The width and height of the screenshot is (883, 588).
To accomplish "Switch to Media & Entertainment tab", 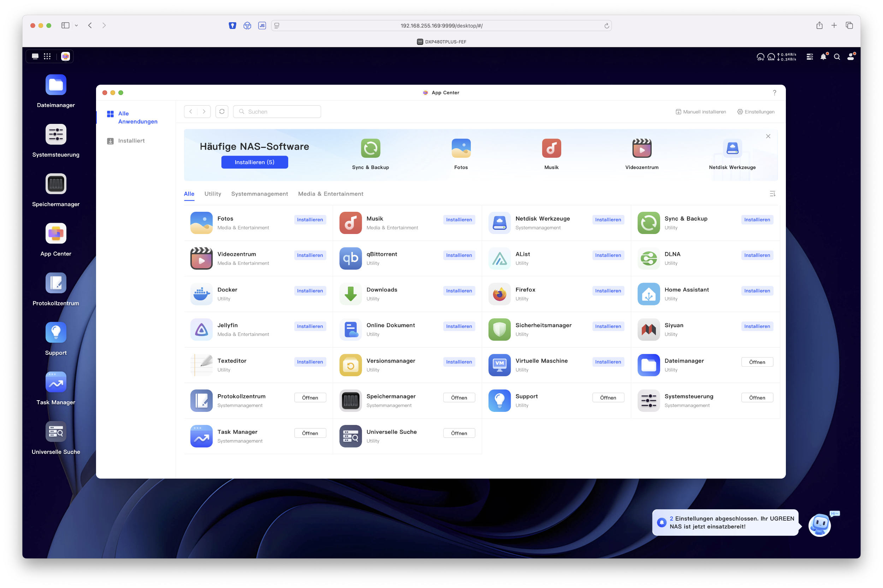I will (331, 194).
